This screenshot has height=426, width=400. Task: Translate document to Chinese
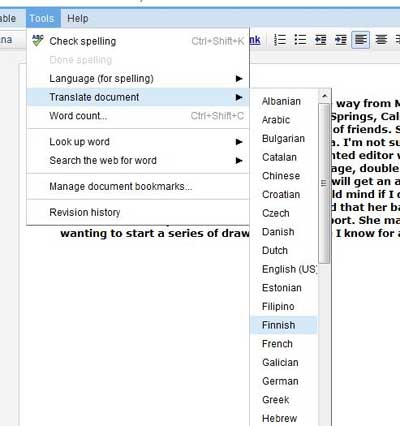click(x=284, y=176)
